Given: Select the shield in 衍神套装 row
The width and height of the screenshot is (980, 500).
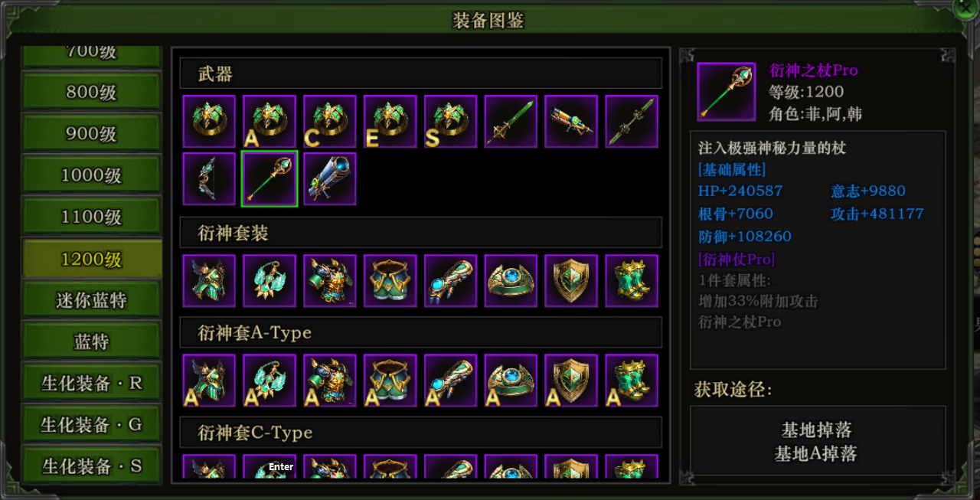Looking at the screenshot, I should tap(571, 280).
